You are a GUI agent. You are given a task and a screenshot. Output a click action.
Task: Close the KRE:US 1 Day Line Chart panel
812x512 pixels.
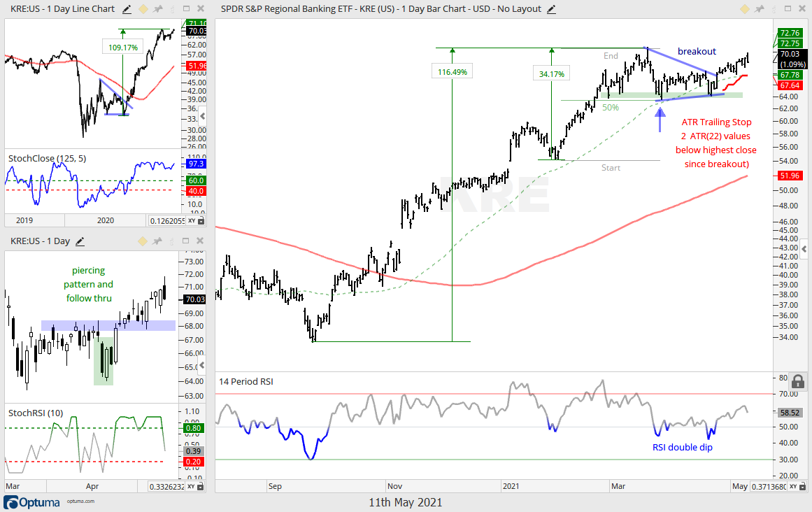point(201,9)
